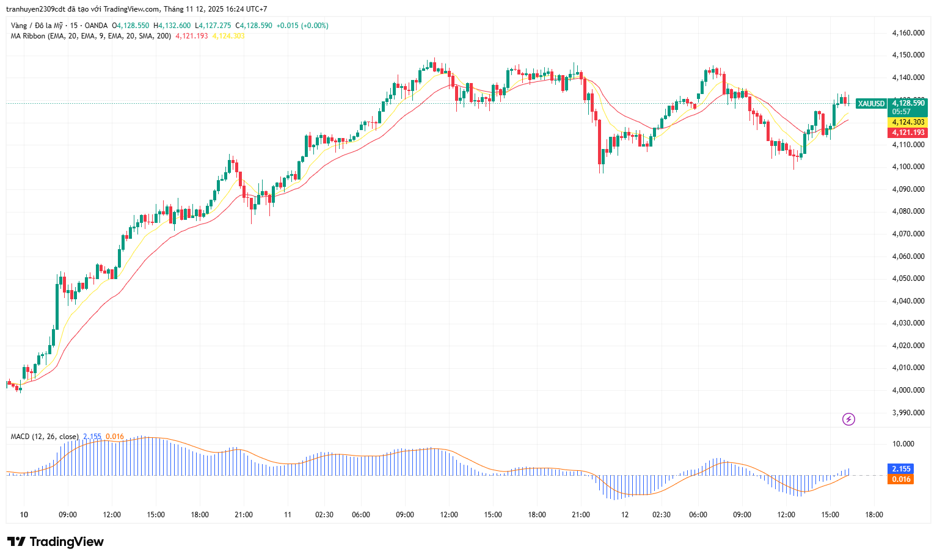Click the red 4,121.193 price axis label
The width and height of the screenshot is (937, 560).
pos(908,133)
